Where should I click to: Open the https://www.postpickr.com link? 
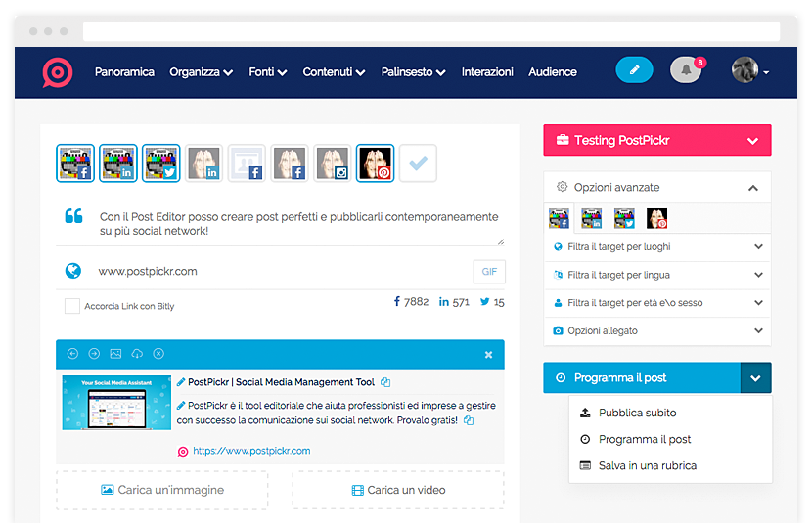[251, 451]
